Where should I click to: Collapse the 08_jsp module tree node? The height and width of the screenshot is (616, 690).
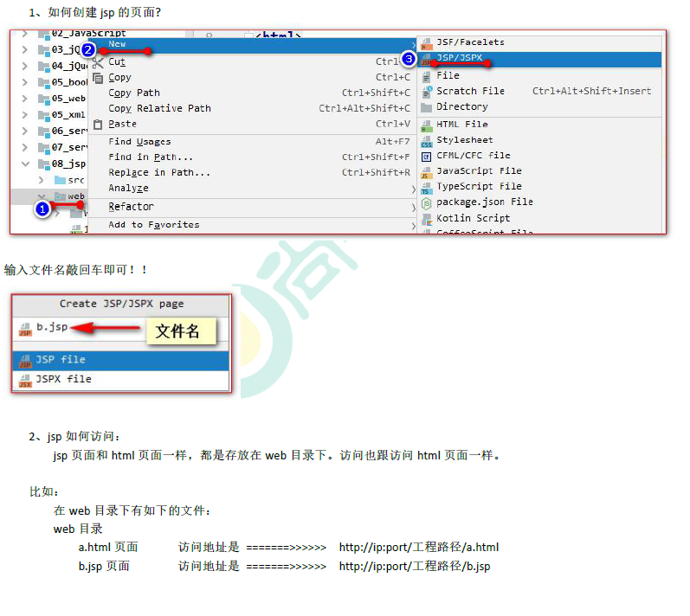tap(25, 164)
